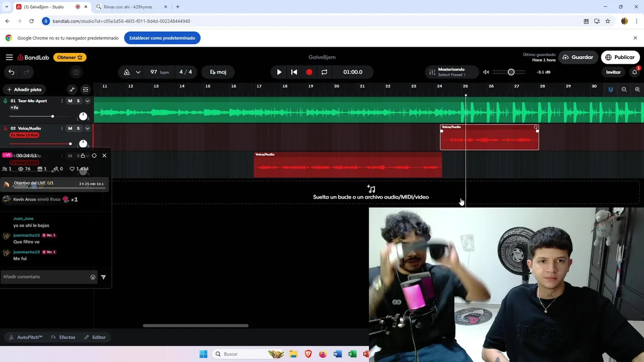The image size is (644, 362).
Task: Open the AutoPitch panel
Action: click(x=26, y=337)
